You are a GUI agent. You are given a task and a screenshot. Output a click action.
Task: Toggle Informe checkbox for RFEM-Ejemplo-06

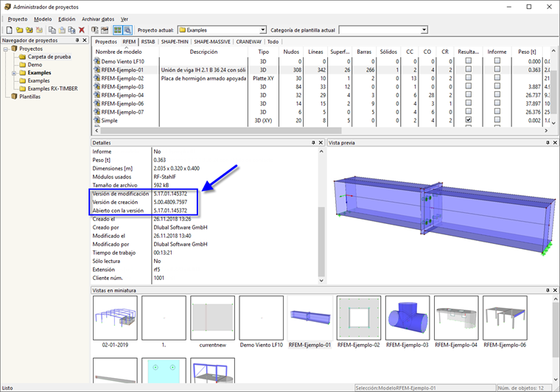pyautogui.click(x=497, y=103)
